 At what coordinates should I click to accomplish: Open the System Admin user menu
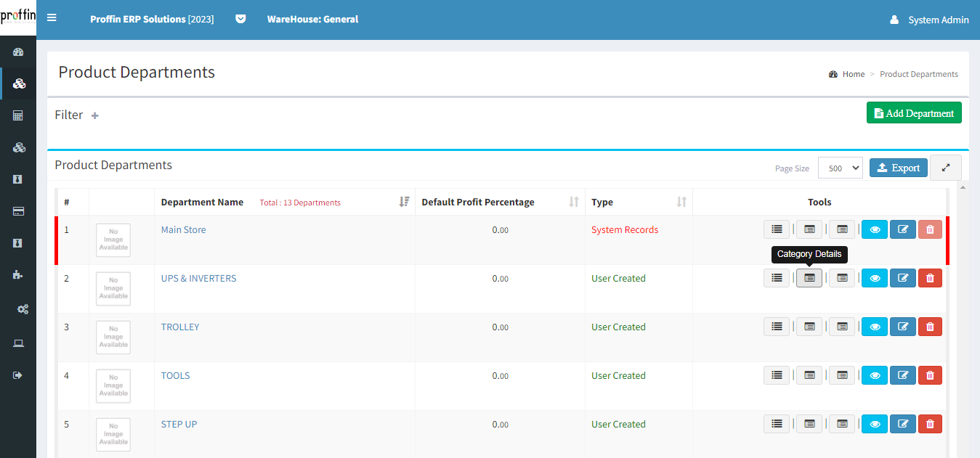pos(929,20)
